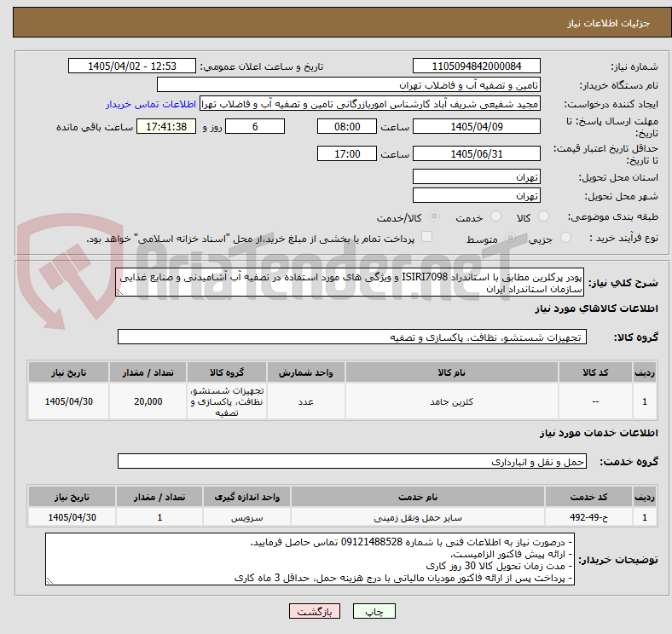Click service row date 1405/04/30
The width and height of the screenshot is (672, 634).
(72, 517)
